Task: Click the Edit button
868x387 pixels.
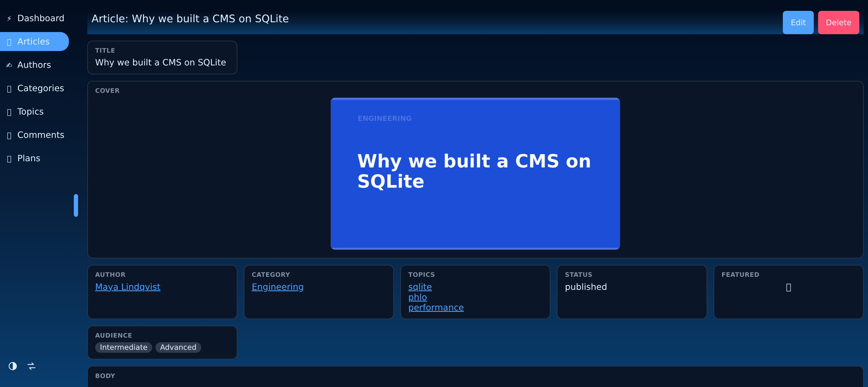Action: (x=798, y=23)
